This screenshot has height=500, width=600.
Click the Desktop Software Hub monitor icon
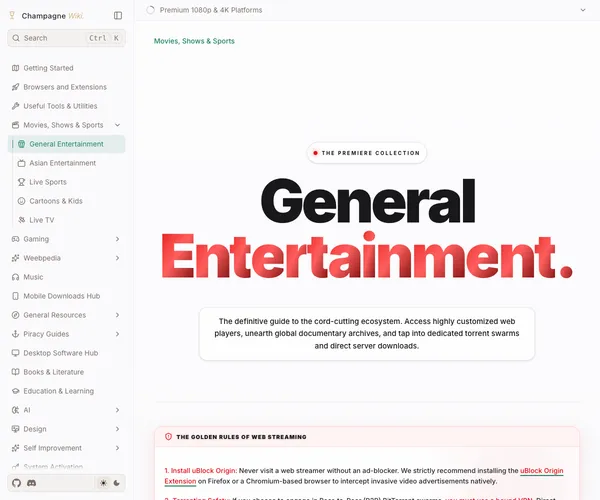point(15,353)
